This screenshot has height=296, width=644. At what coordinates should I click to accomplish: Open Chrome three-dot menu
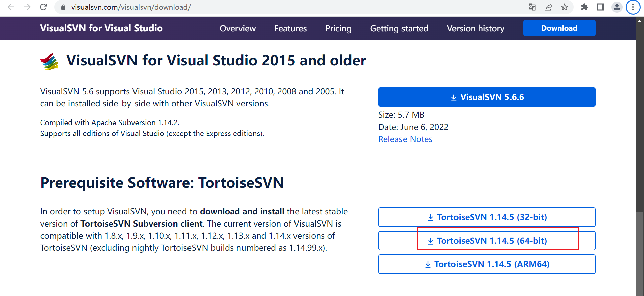633,7
